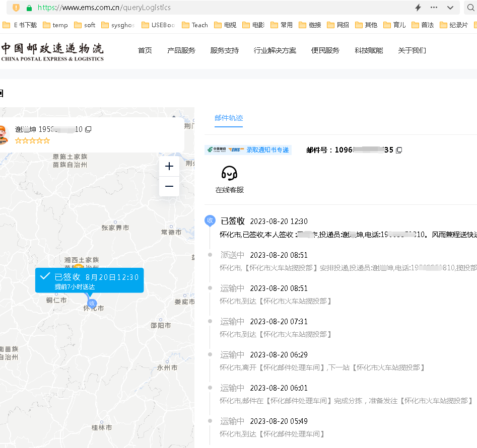Viewport: 477px width, 448px height.
Task: Click the map zoom in plus button
Action: tap(169, 167)
